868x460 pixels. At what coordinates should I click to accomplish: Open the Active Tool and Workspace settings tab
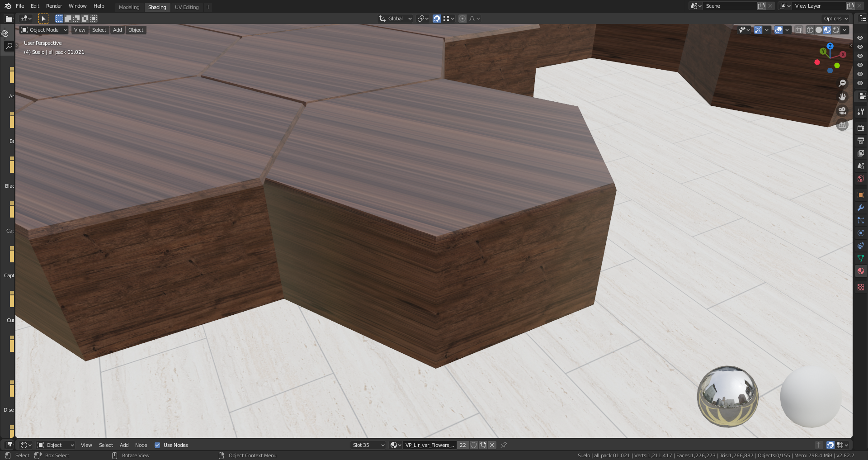(x=861, y=112)
